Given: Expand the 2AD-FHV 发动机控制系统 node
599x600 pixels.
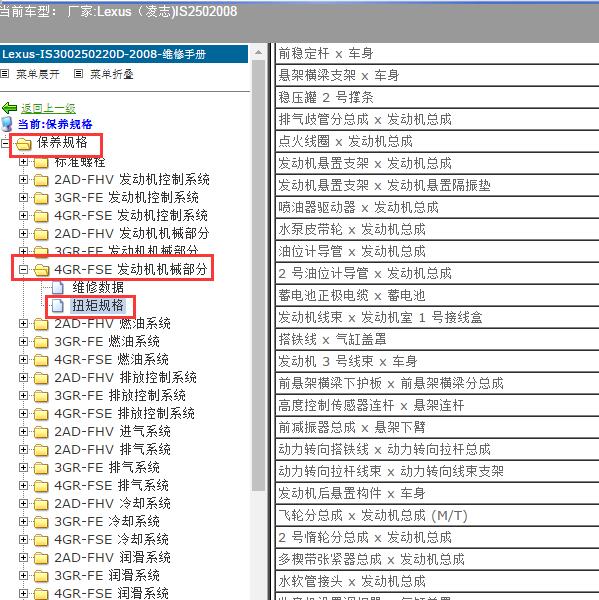Looking at the screenshot, I should point(23,179).
